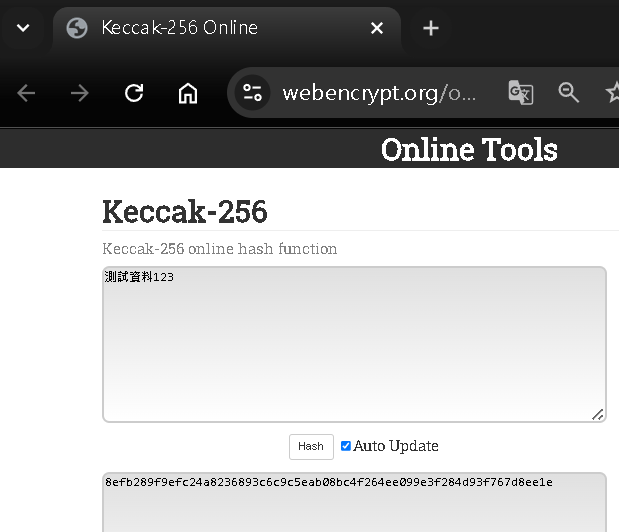Click the webencrypt.org address bar
This screenshot has width=619, height=532.
(379, 94)
